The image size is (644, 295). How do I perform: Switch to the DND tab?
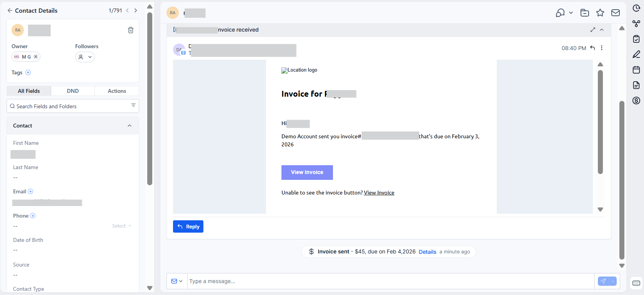(73, 91)
